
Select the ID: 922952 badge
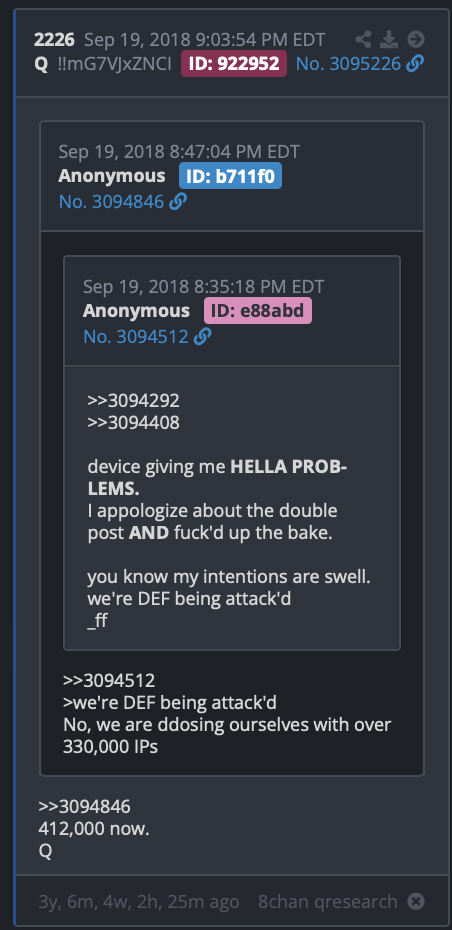[234, 63]
